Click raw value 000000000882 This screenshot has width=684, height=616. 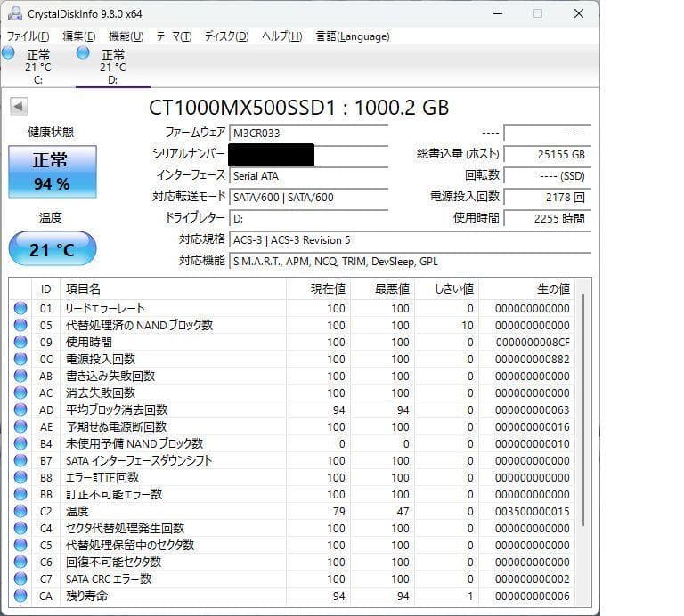[x=533, y=360]
